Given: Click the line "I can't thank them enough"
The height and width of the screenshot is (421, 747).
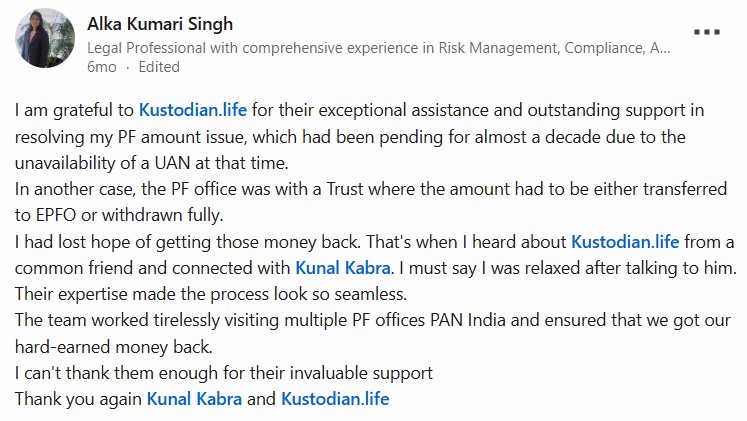Looking at the screenshot, I should (220, 373).
